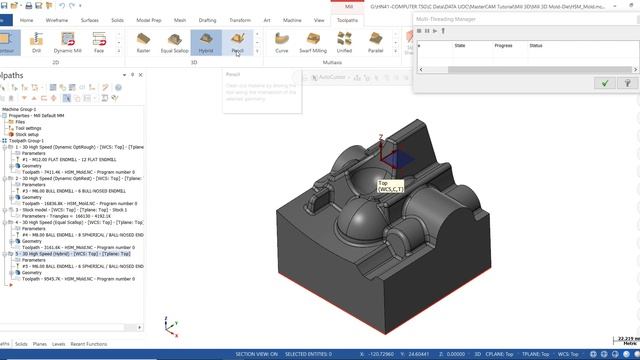The image size is (640, 360).
Task: Accept with green checkmark in Multi-Threading Manager
Action: point(605,83)
